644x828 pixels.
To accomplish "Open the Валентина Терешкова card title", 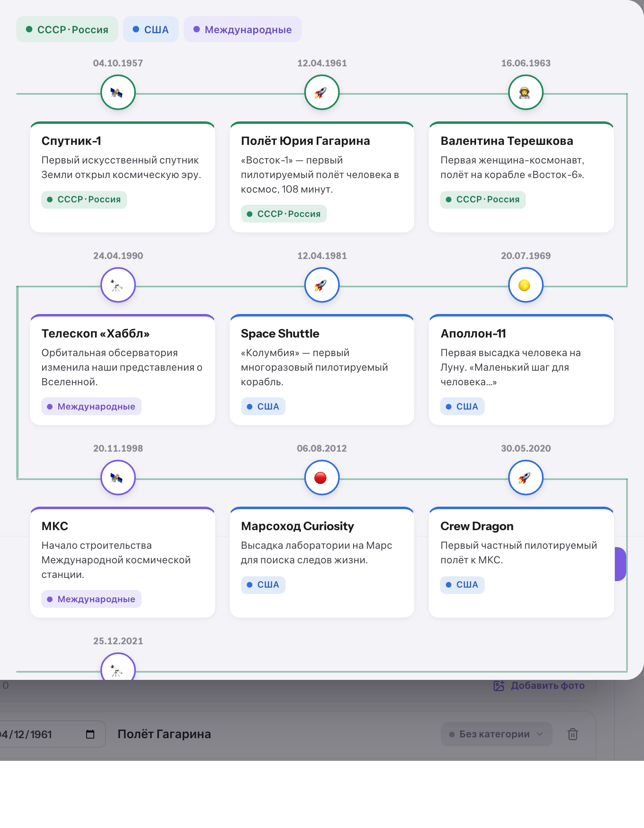I will tap(507, 141).
